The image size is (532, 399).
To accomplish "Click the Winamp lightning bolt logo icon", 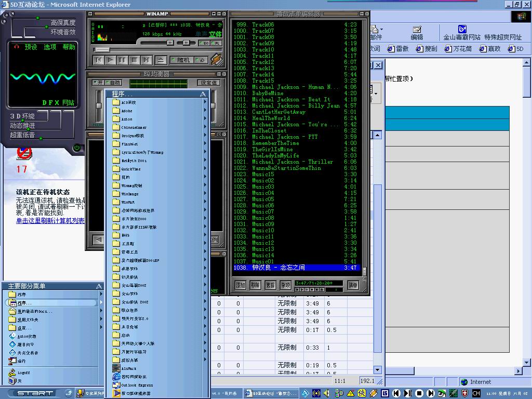I will point(217,60).
